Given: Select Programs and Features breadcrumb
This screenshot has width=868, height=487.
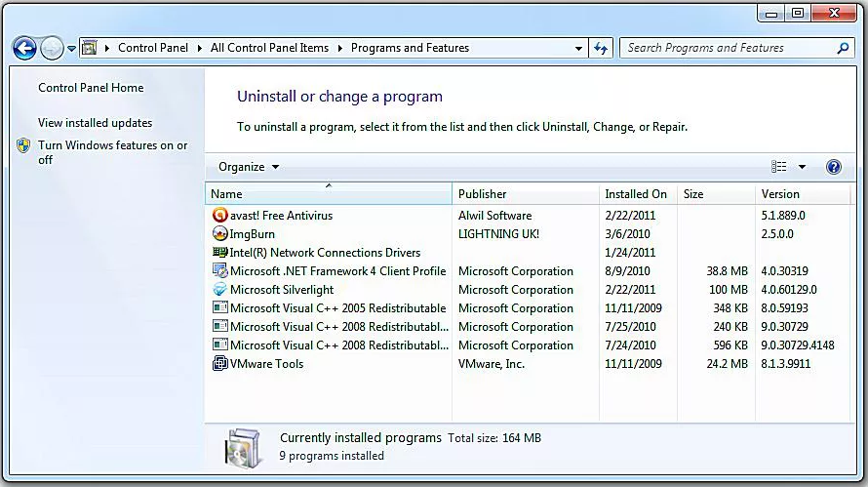Looking at the screenshot, I should [x=410, y=48].
